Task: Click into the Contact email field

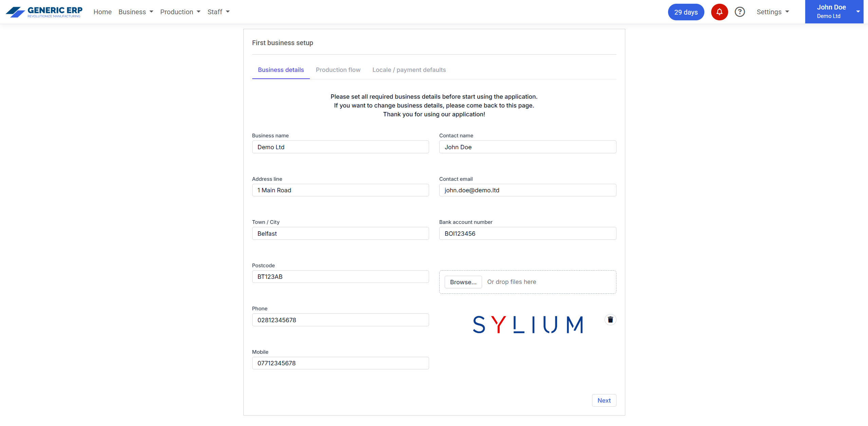Action: 527,190
